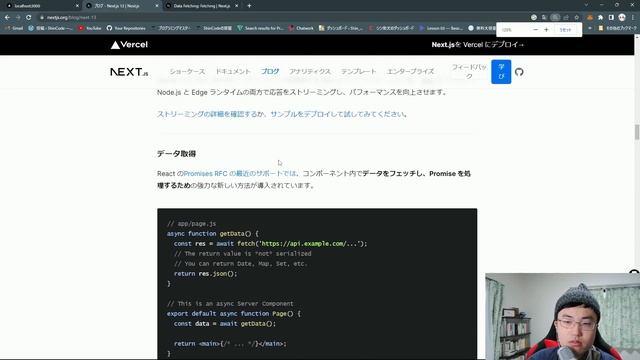Click the browser Back arrow

click(x=7, y=18)
